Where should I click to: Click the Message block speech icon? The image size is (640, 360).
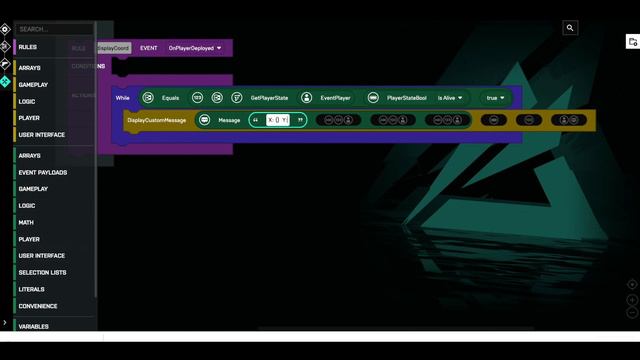click(x=204, y=120)
